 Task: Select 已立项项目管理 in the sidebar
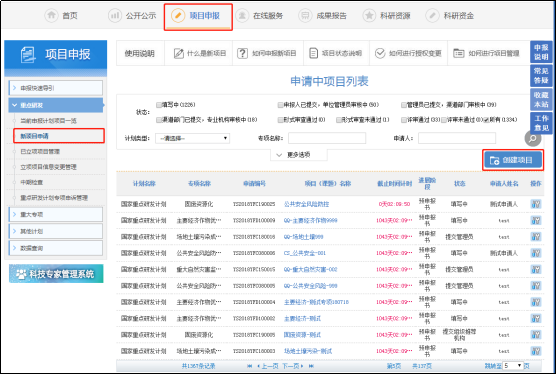(40, 151)
